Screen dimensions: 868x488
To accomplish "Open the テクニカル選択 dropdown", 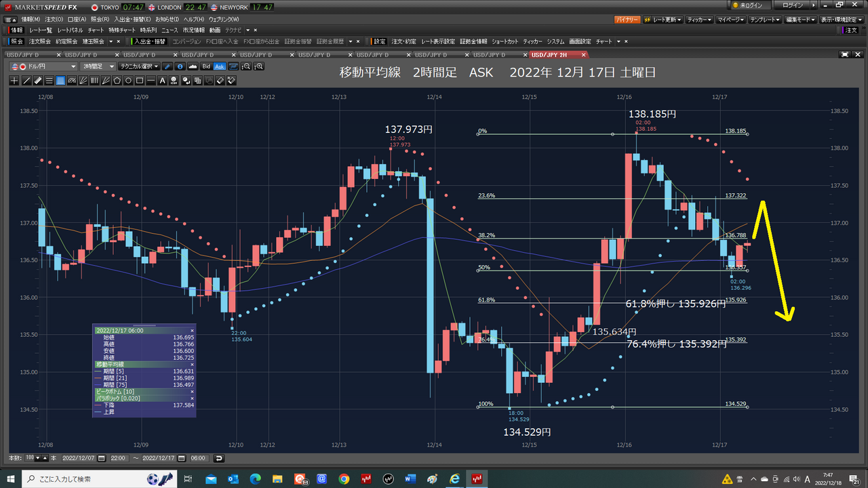I will coord(138,66).
